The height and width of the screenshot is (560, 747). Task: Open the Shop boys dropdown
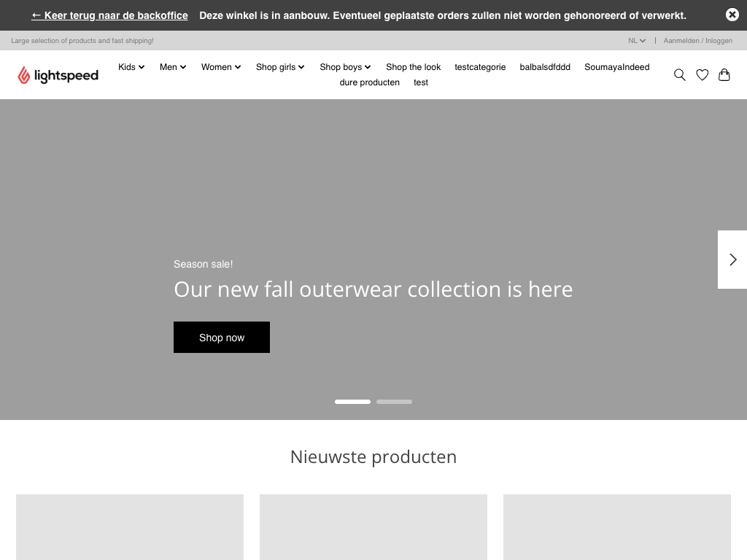pyautogui.click(x=345, y=67)
